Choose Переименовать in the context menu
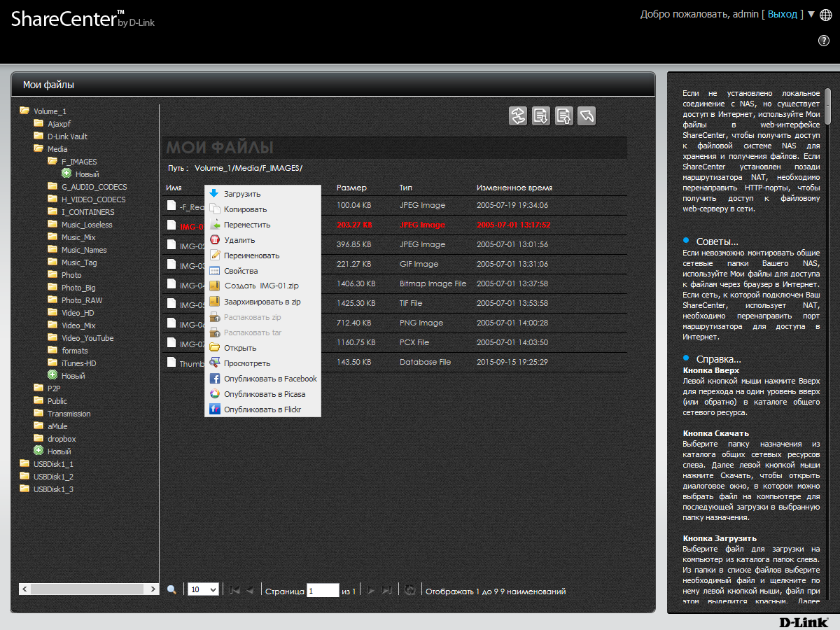This screenshot has height=630, width=840. 262,255
